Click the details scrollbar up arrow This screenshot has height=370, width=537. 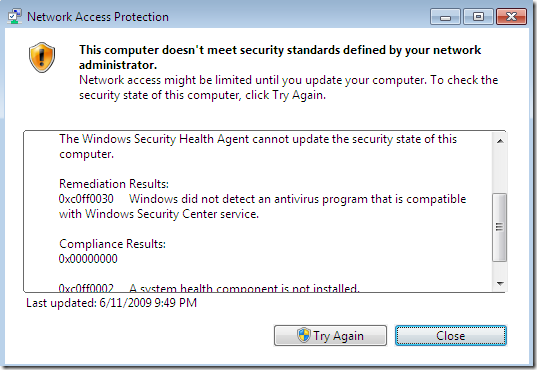tap(500, 141)
